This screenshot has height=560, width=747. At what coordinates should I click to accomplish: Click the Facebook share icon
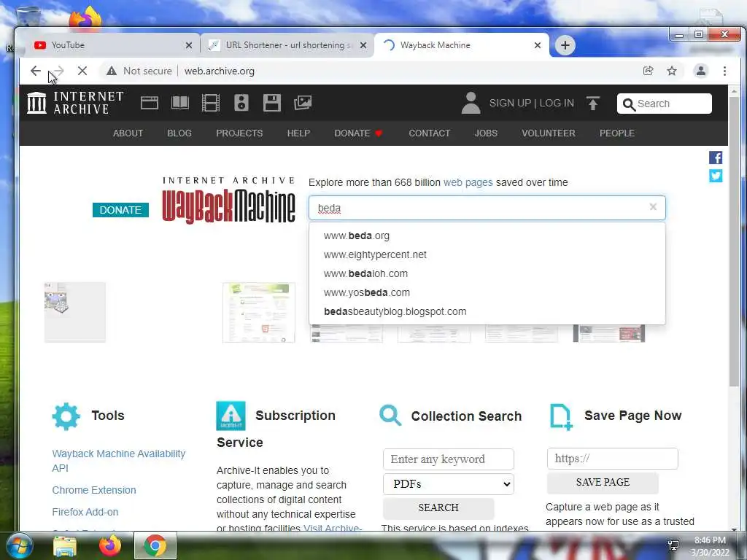click(x=716, y=157)
